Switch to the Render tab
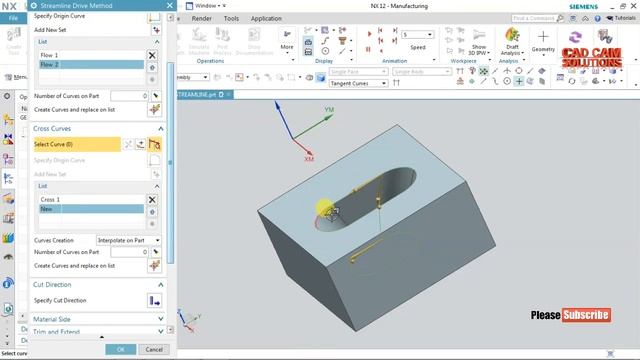The height and width of the screenshot is (360, 640). pos(201,18)
